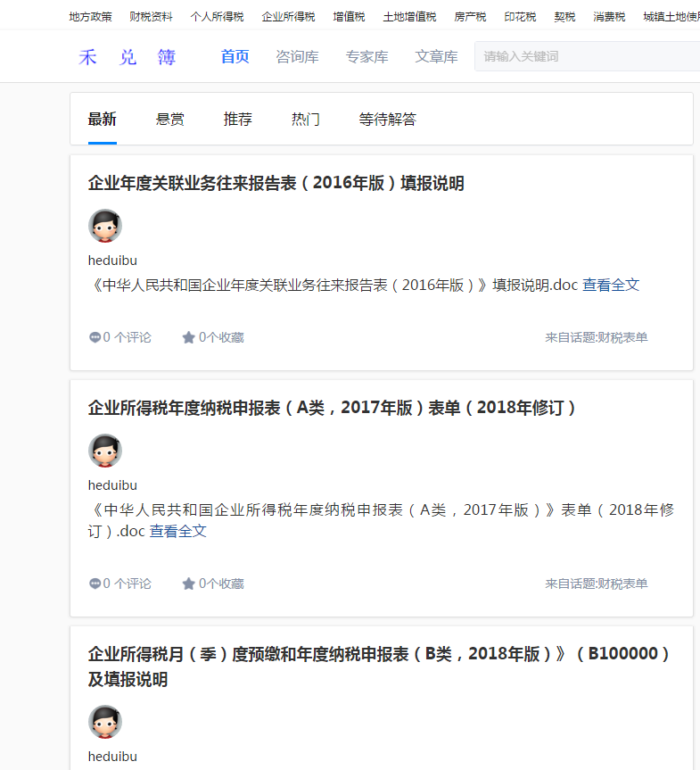This screenshot has height=770, width=700.
Task: Click star favorite icon on A类 2017年版 post
Action: point(188,584)
